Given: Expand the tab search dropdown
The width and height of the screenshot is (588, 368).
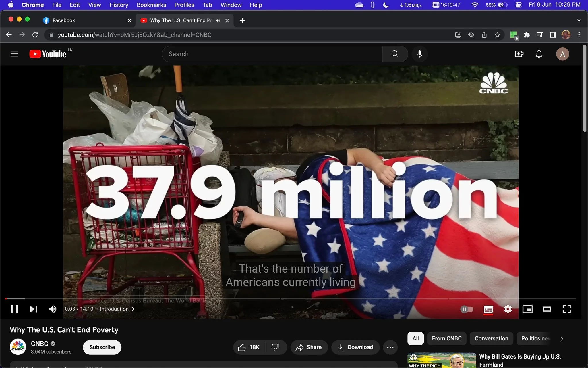Looking at the screenshot, I should point(579,20).
